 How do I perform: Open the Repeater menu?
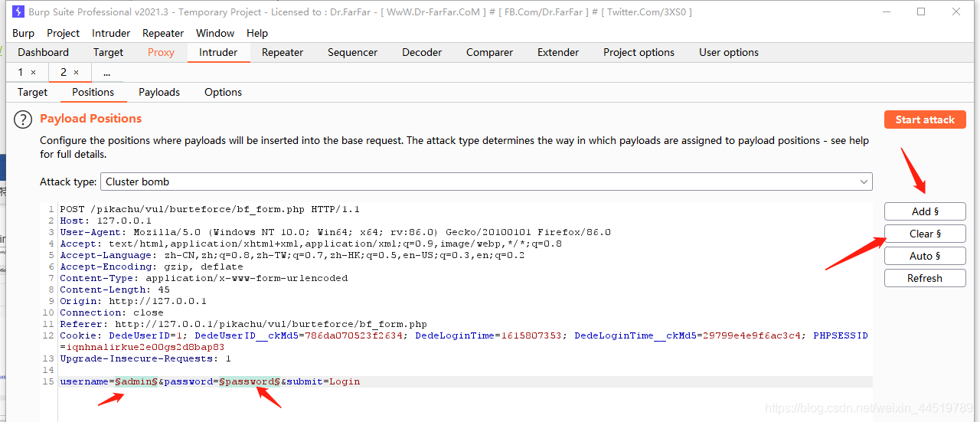pyautogui.click(x=163, y=33)
